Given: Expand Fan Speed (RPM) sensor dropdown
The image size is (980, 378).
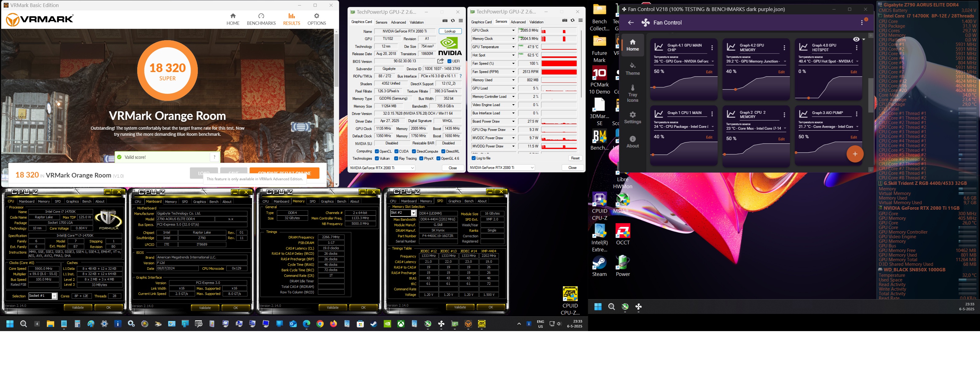Looking at the screenshot, I should click(x=513, y=72).
